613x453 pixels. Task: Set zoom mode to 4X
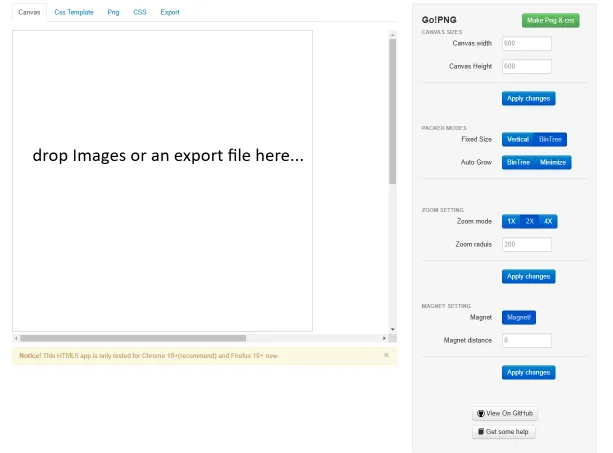click(x=548, y=222)
